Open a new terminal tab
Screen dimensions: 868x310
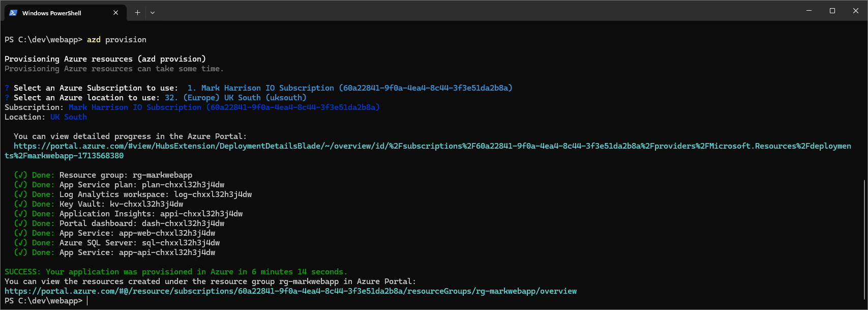click(137, 13)
